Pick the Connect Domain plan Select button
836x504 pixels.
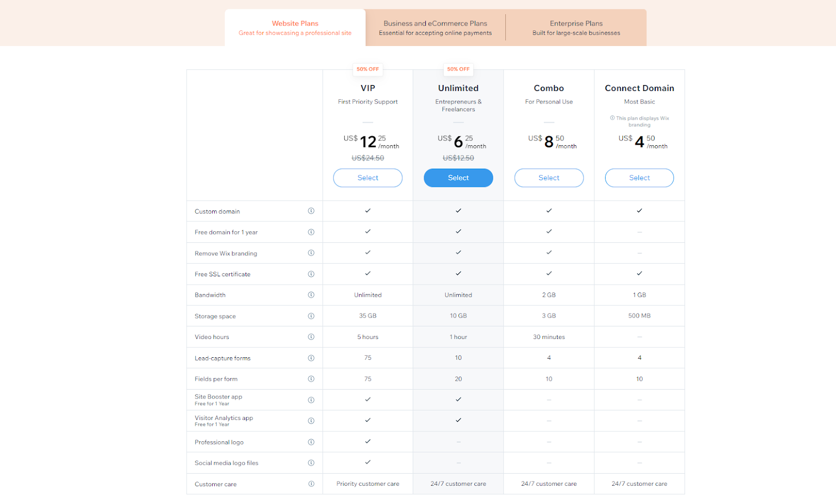tap(639, 178)
